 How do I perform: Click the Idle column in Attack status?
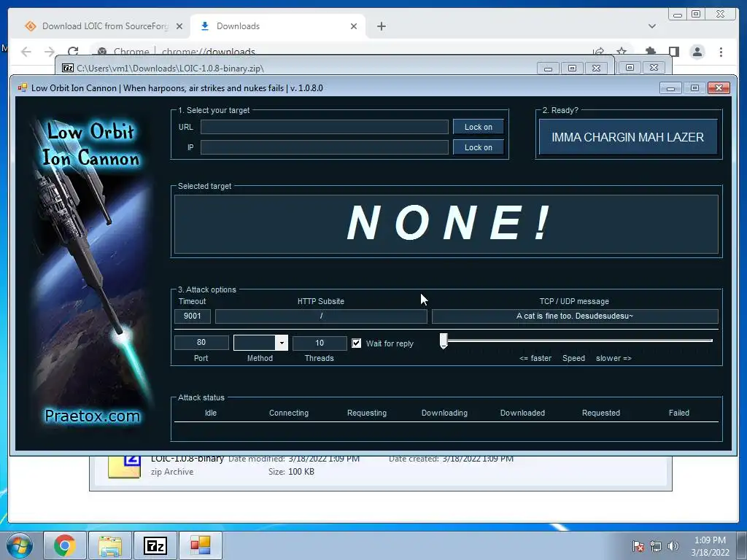211,413
